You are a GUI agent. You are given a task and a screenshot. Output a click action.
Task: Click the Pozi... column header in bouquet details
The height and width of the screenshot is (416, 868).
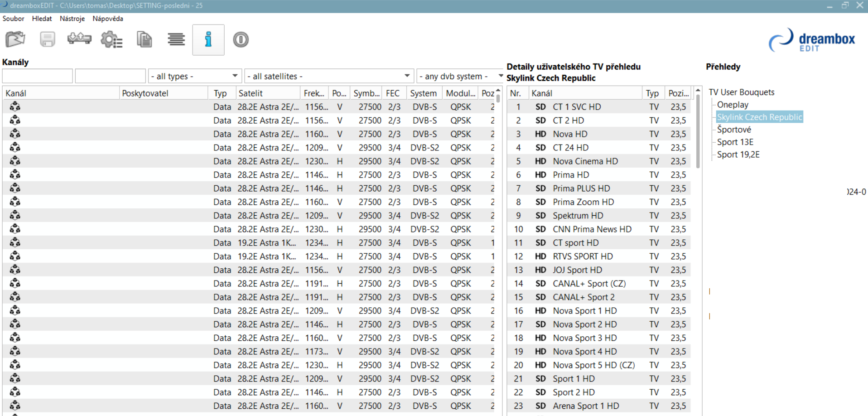679,93
